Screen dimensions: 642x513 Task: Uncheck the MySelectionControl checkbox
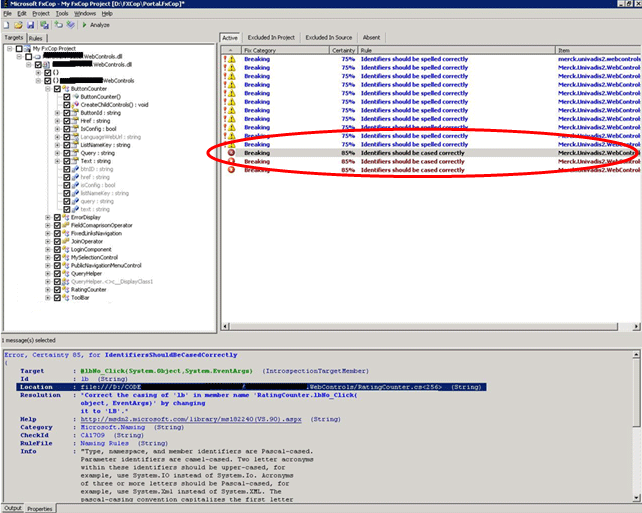click(x=57, y=258)
